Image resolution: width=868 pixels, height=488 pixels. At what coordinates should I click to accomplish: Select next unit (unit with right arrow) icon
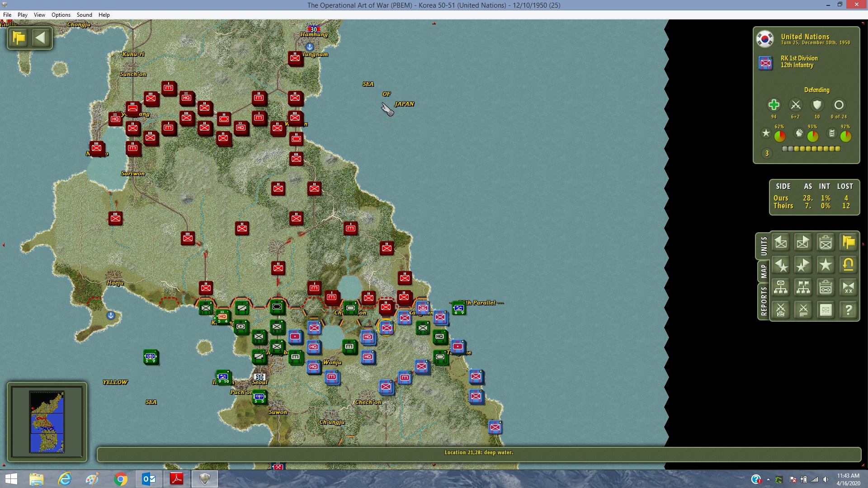point(803,243)
